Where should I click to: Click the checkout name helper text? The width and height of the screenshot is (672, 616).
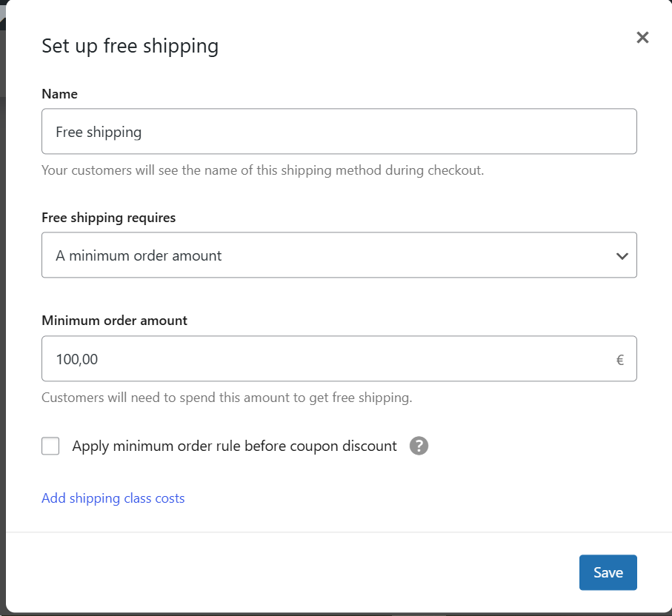[262, 170]
